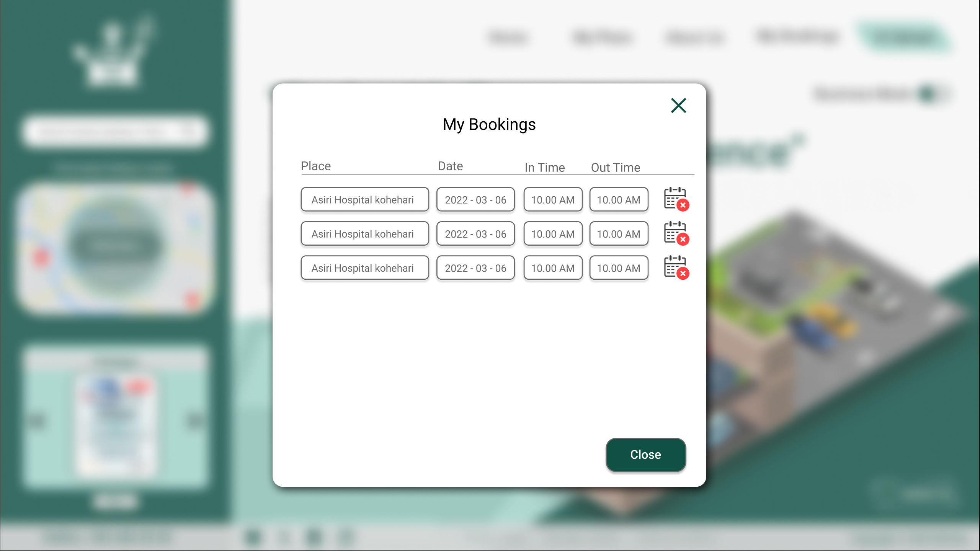
Task: Delete the first booking using its cancel-calendar icon
Action: (x=676, y=199)
